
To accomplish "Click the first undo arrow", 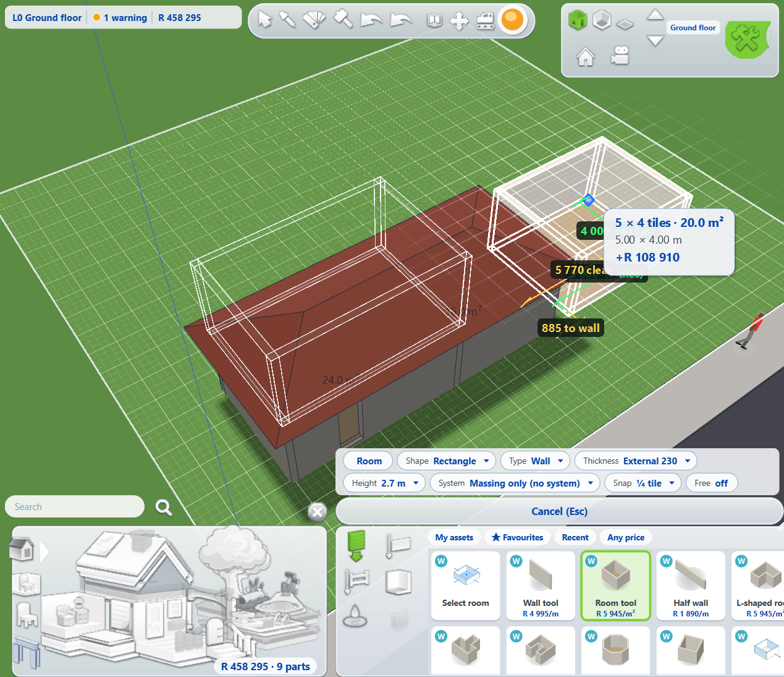I will pyautogui.click(x=371, y=20).
